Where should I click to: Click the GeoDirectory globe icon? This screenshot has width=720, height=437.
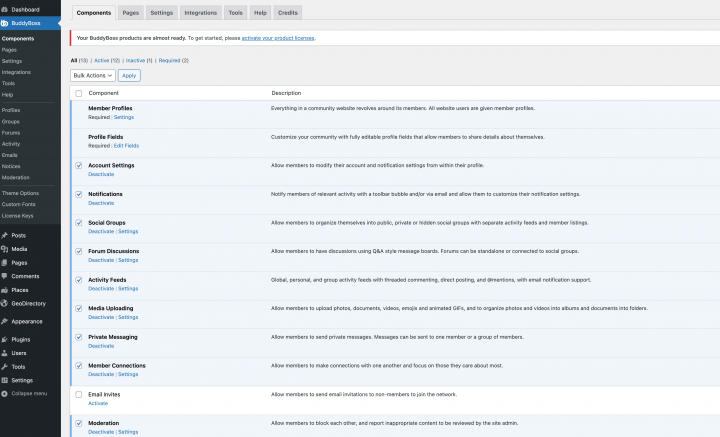[x=5, y=303]
